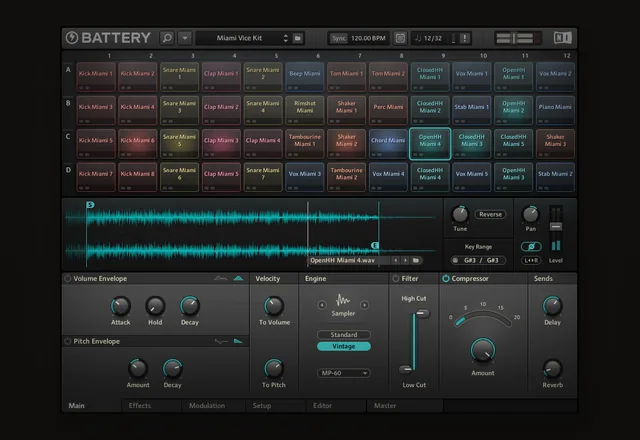
Task: Click the Compressor Amount knob
Action: (x=483, y=350)
